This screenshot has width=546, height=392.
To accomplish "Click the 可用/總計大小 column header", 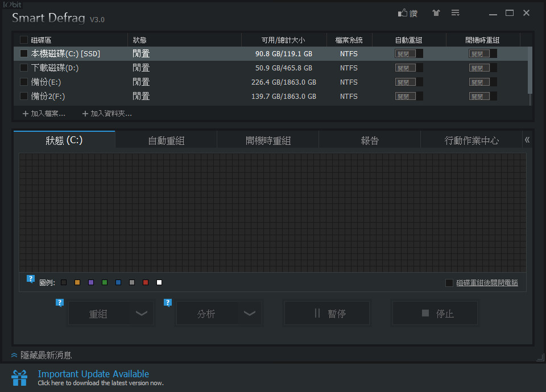I will tap(284, 40).
